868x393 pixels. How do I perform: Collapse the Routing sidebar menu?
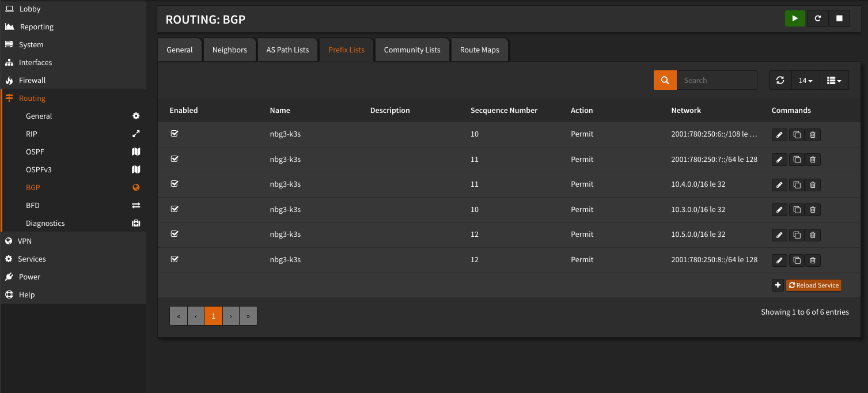coord(32,98)
